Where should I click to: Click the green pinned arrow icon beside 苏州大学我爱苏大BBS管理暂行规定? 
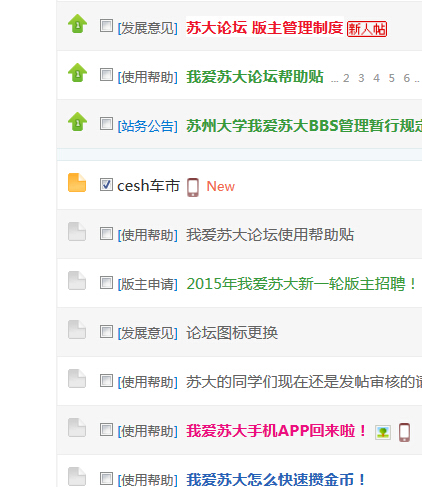77,121
